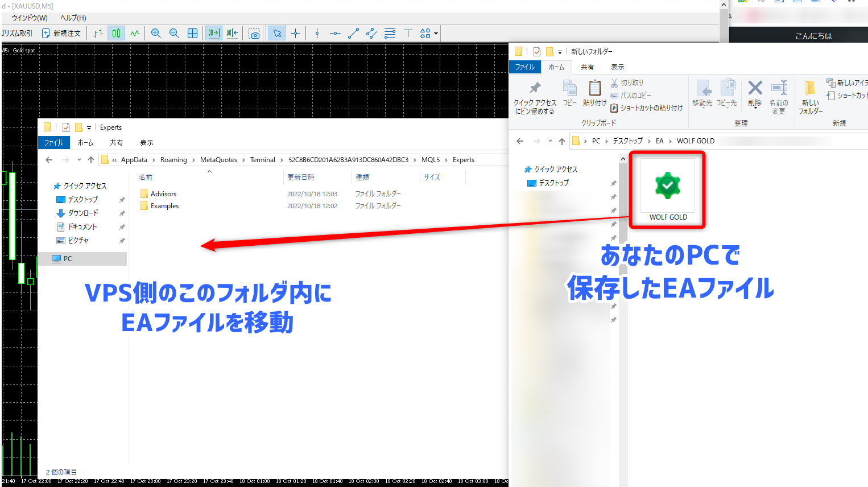Select bar chart type in MetaTrader toolbar

tap(98, 33)
